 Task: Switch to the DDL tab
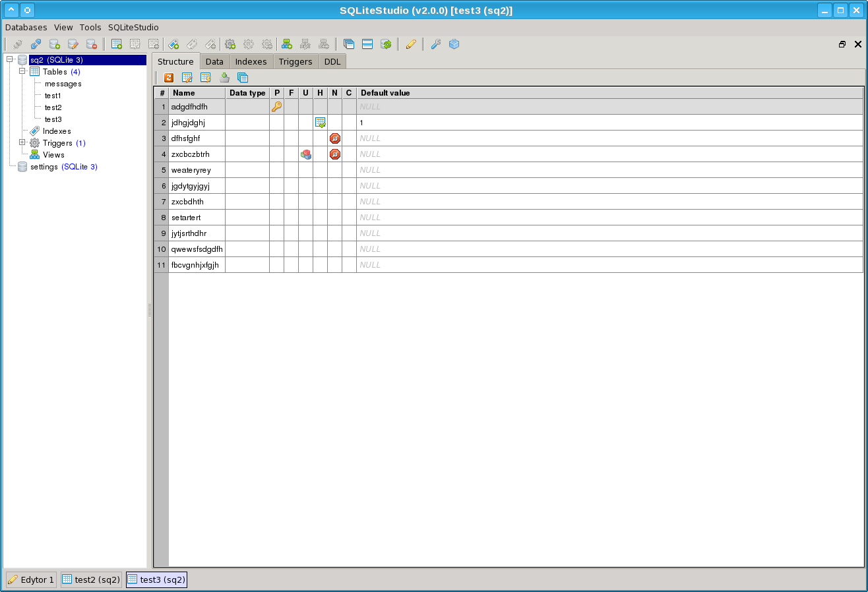click(x=332, y=61)
